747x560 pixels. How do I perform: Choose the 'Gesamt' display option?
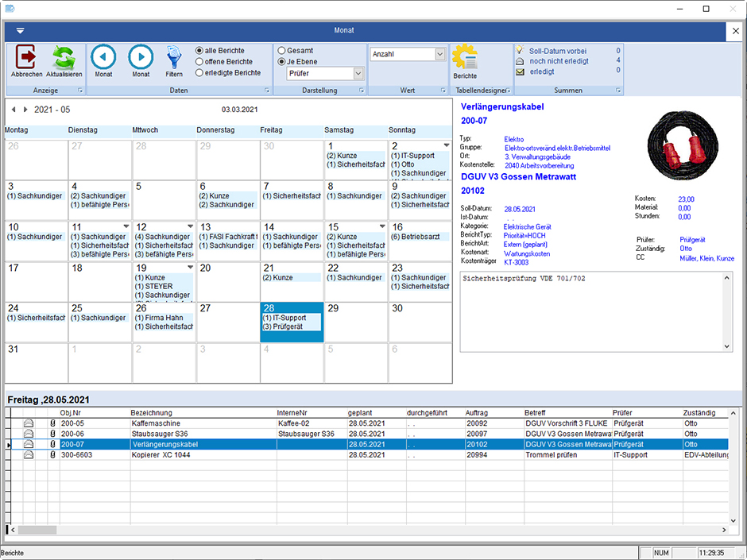[281, 51]
